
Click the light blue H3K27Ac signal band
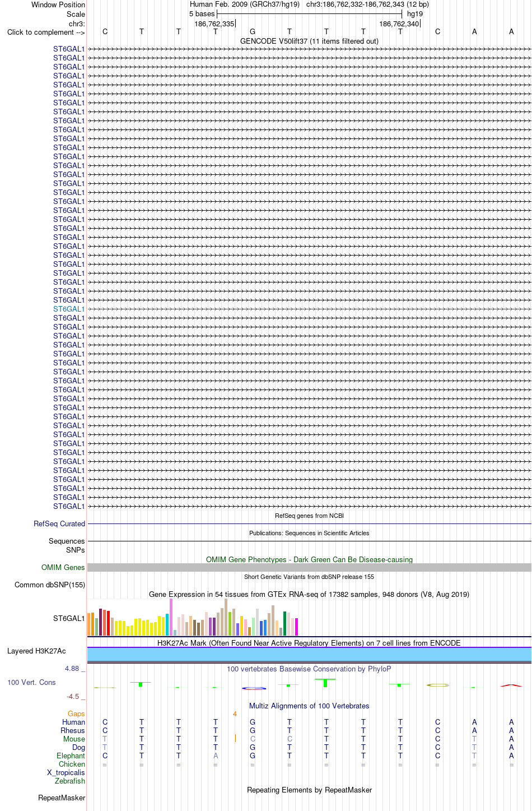tap(309, 654)
